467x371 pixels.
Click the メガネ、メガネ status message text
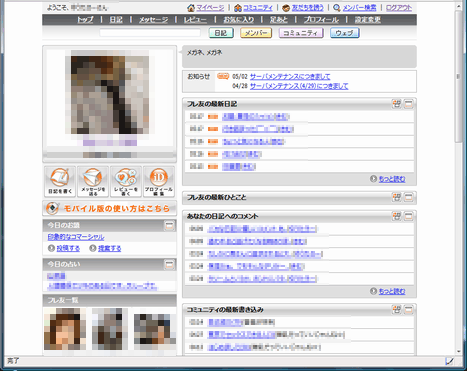[x=204, y=52]
